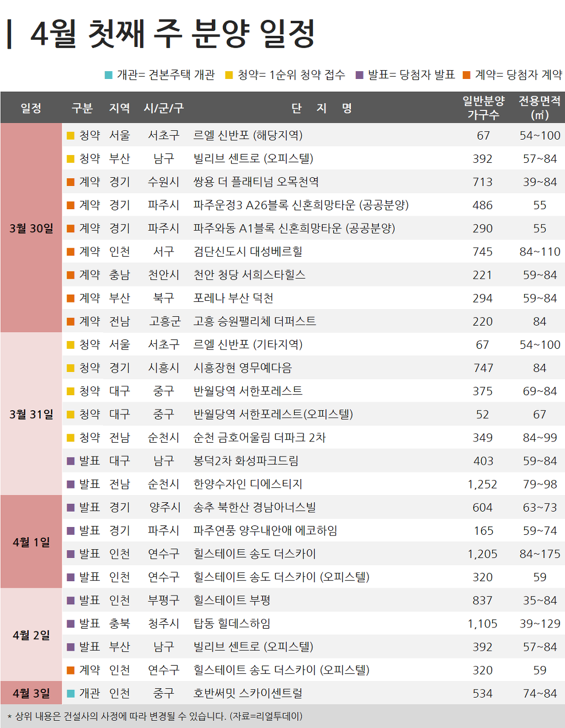565x728 pixels.
Task: Click the teal 개관 legend square
Action: [109, 75]
